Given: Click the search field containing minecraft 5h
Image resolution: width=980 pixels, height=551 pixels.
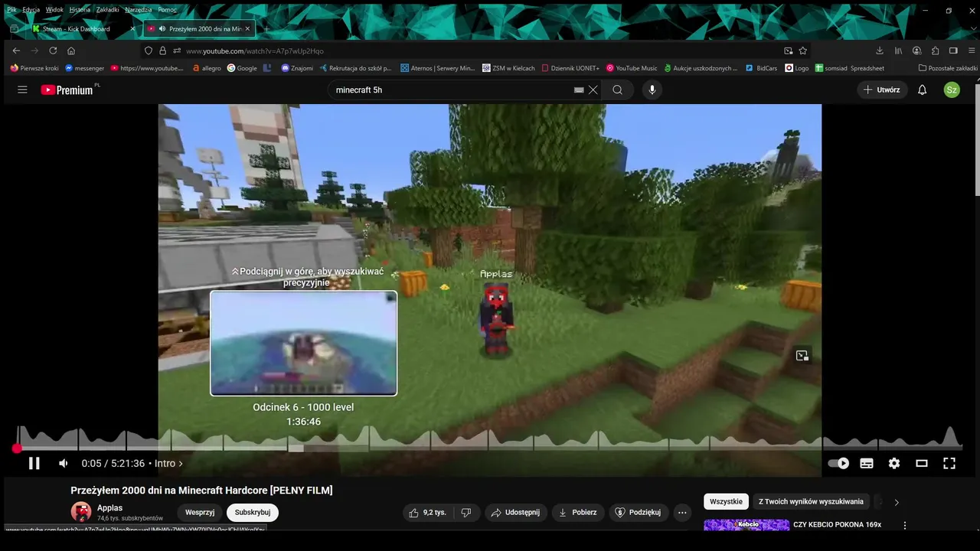Looking at the screenshot, I should [x=452, y=90].
